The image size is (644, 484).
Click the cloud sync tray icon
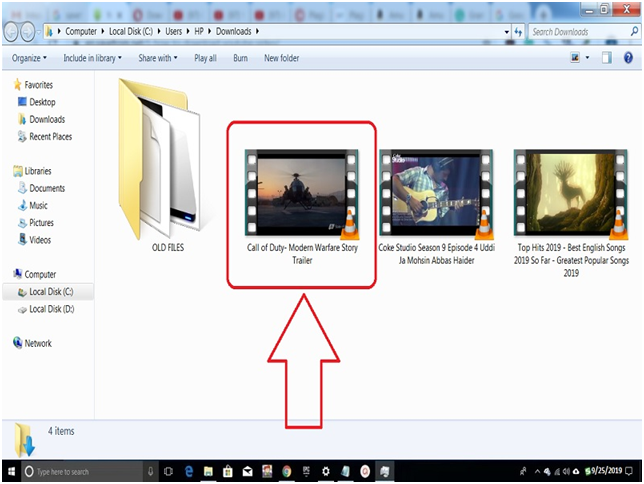576,472
